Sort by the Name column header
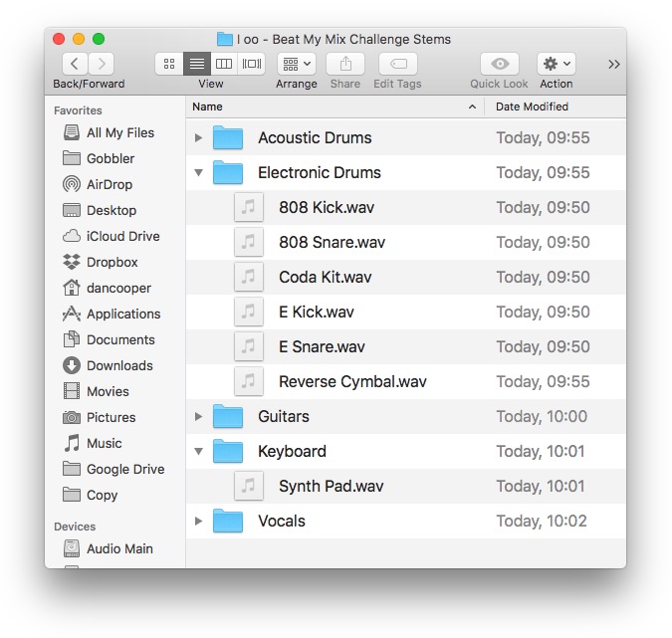672x638 pixels. pos(336,106)
